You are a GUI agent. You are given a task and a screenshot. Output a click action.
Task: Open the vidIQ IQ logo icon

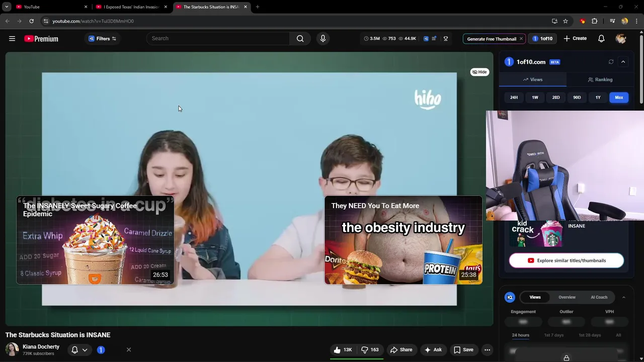510,297
